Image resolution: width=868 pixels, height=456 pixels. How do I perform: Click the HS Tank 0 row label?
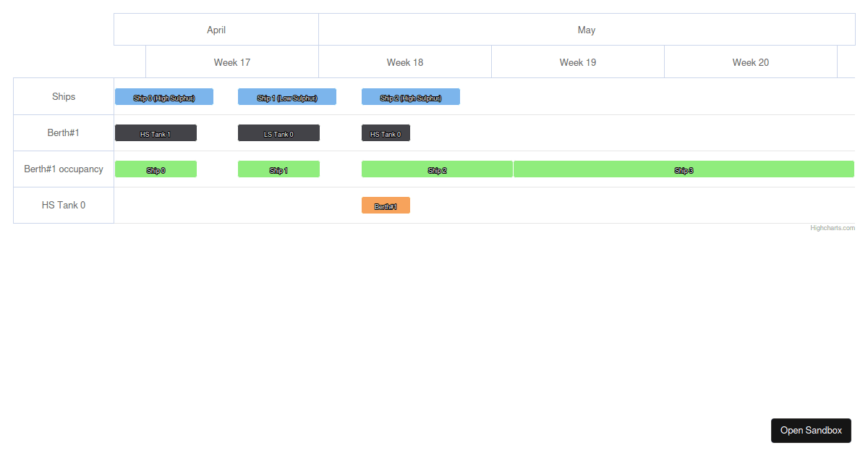[x=63, y=205]
